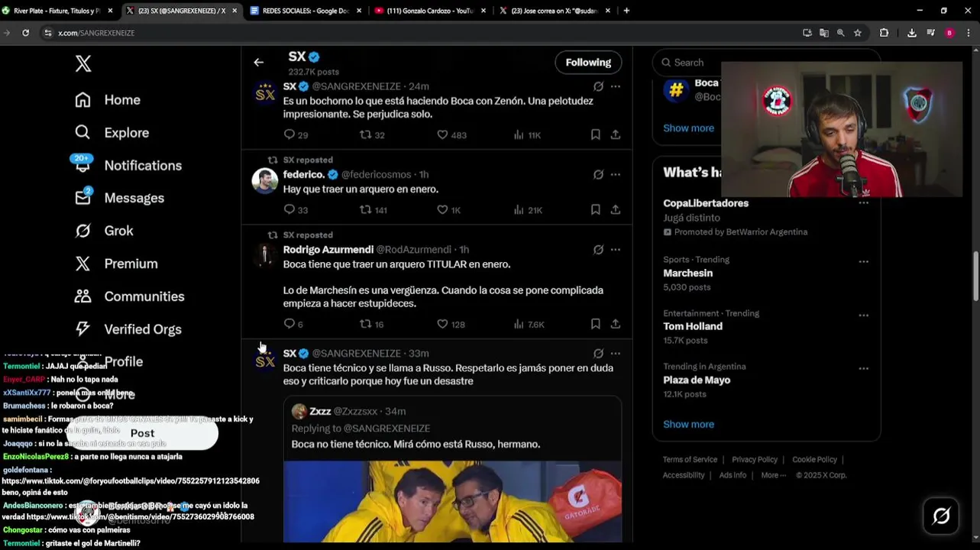The image size is (980, 550).
Task: Open more options for Tom Holland trend
Action: point(863,315)
